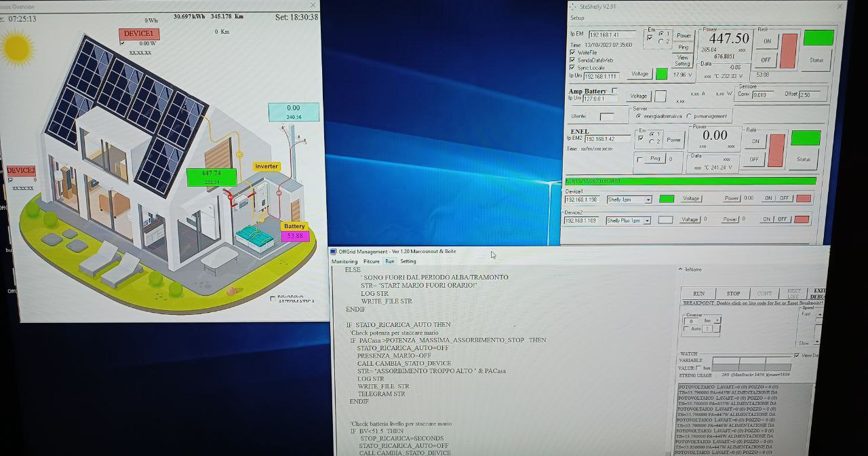This screenshot has height=456, width=868.
Task: Click the Device1 Power button
Action: coord(731,199)
